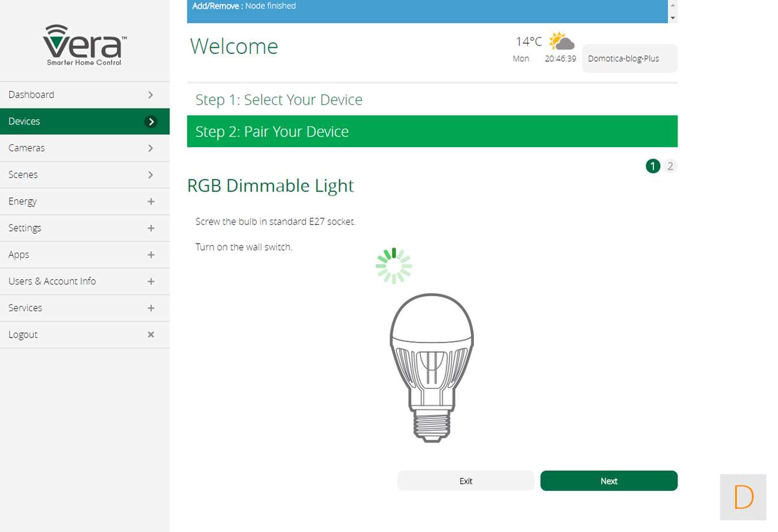Go to pairing page 2 indicator

[x=670, y=166]
